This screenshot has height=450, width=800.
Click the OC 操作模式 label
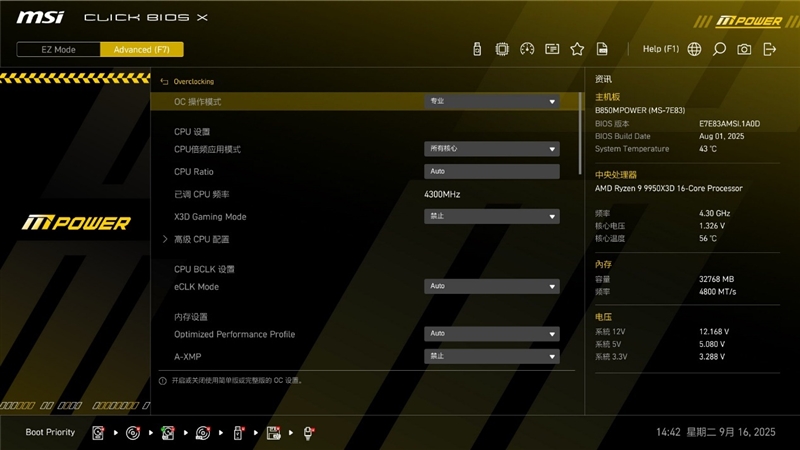tap(197, 102)
